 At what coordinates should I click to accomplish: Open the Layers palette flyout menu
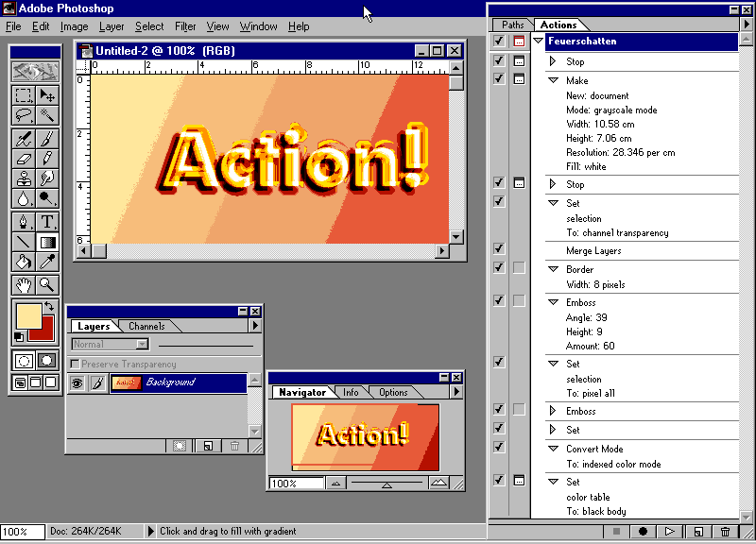(255, 326)
